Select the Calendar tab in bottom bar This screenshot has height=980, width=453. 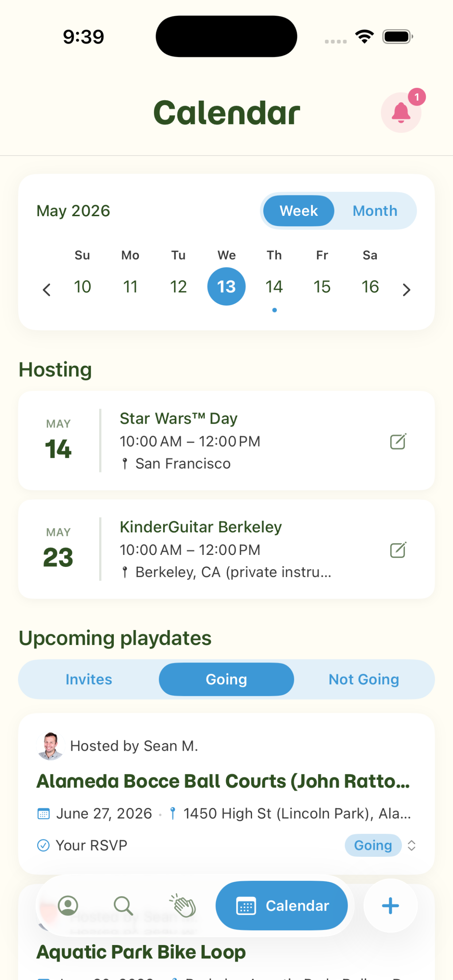pos(281,906)
